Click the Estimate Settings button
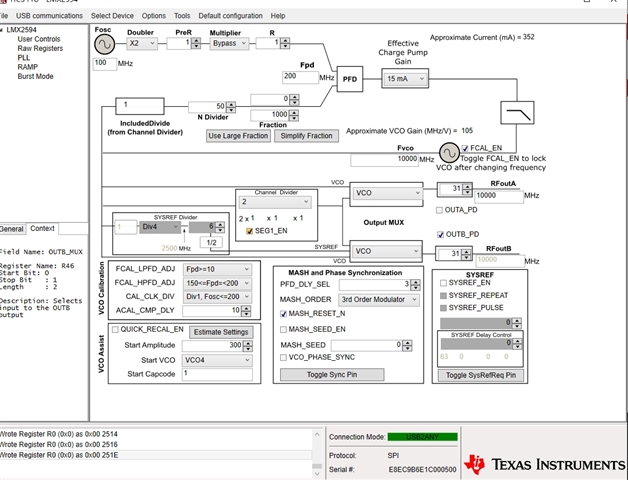The width and height of the screenshot is (628, 480). (x=221, y=332)
